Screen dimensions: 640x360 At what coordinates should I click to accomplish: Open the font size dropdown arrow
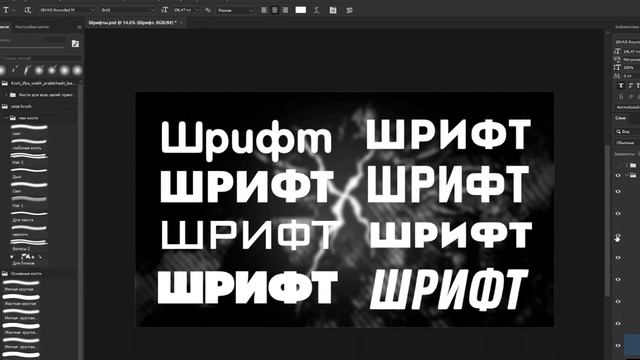click(x=197, y=10)
